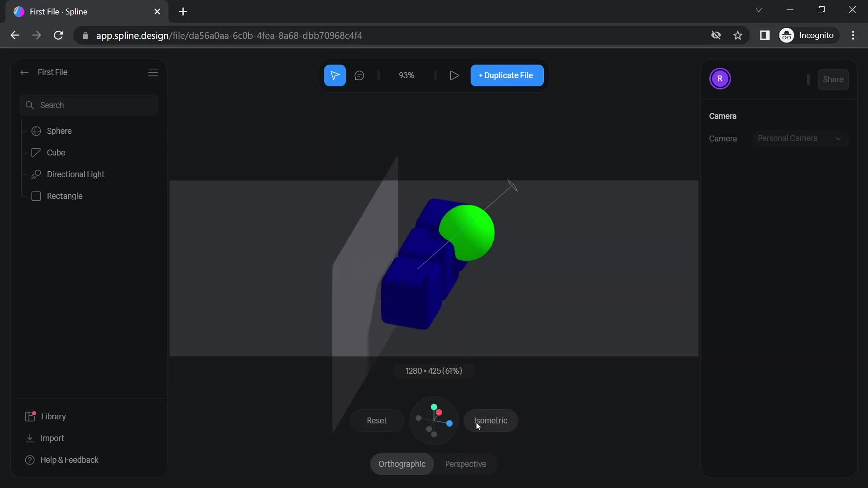The width and height of the screenshot is (868, 488).
Task: Click the Library icon
Action: [30, 417]
